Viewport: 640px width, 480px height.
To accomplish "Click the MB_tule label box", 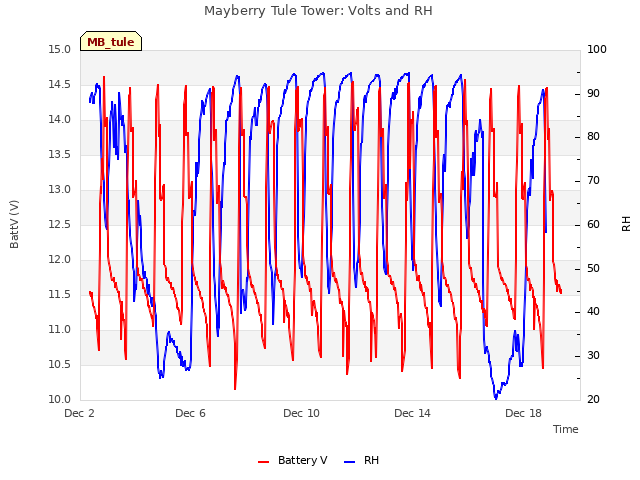I will coord(111,41).
